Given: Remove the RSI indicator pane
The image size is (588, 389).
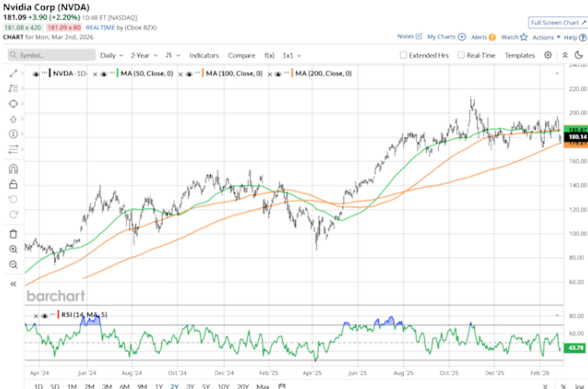Looking at the screenshot, I should coord(36,316).
